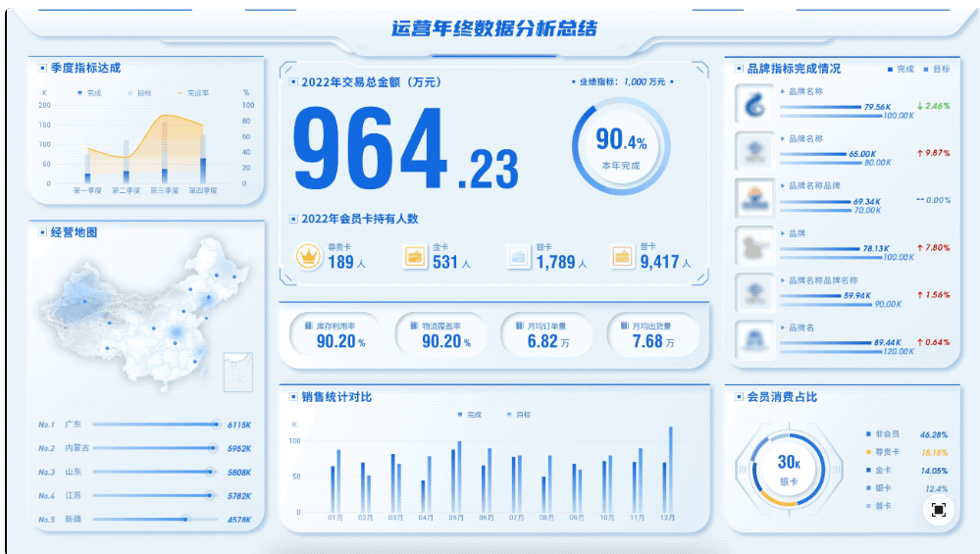Toggle 目标 legend in 品牌指标完成情况 panel
The height and width of the screenshot is (554, 980).
point(937,70)
